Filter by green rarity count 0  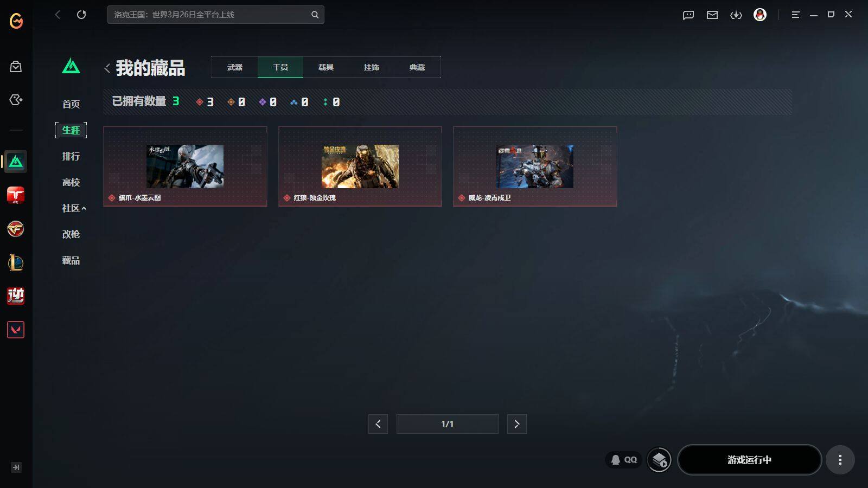[x=331, y=102]
